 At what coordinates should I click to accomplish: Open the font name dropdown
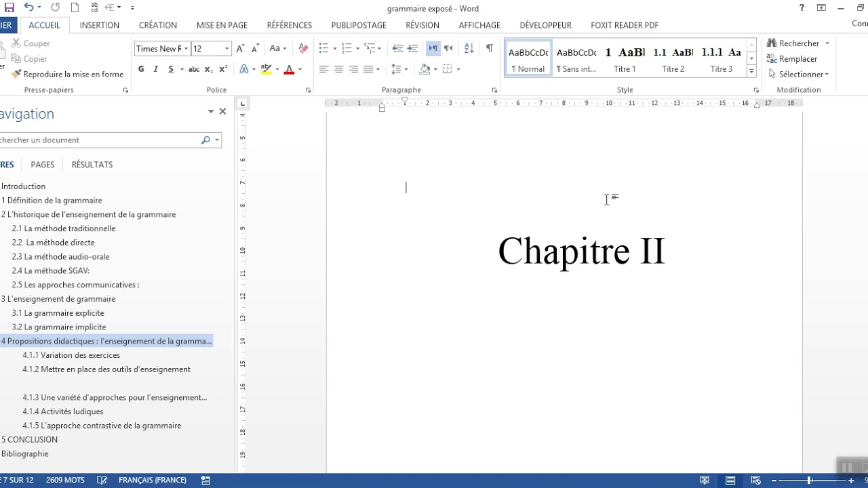point(186,49)
